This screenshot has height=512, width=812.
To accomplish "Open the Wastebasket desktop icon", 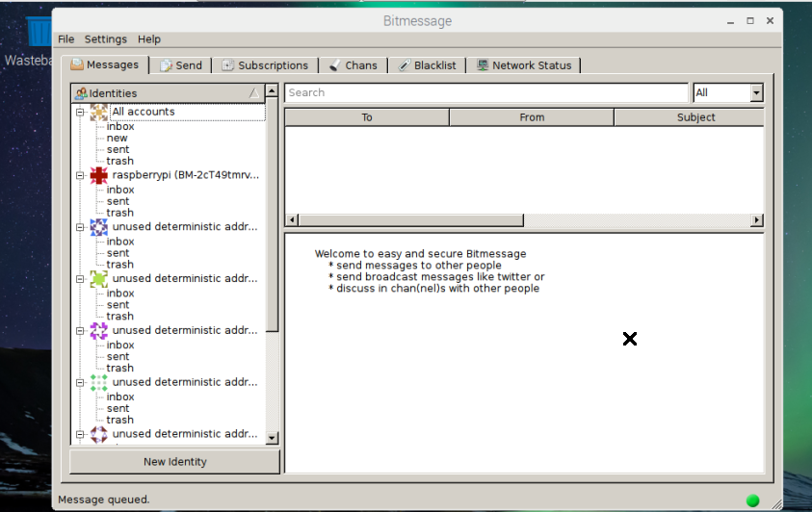I will coord(39,32).
